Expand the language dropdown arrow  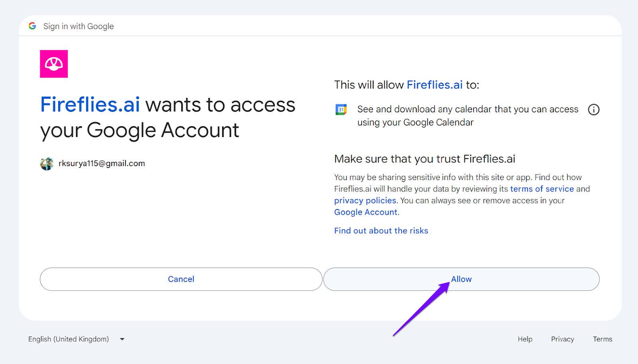pyautogui.click(x=122, y=339)
